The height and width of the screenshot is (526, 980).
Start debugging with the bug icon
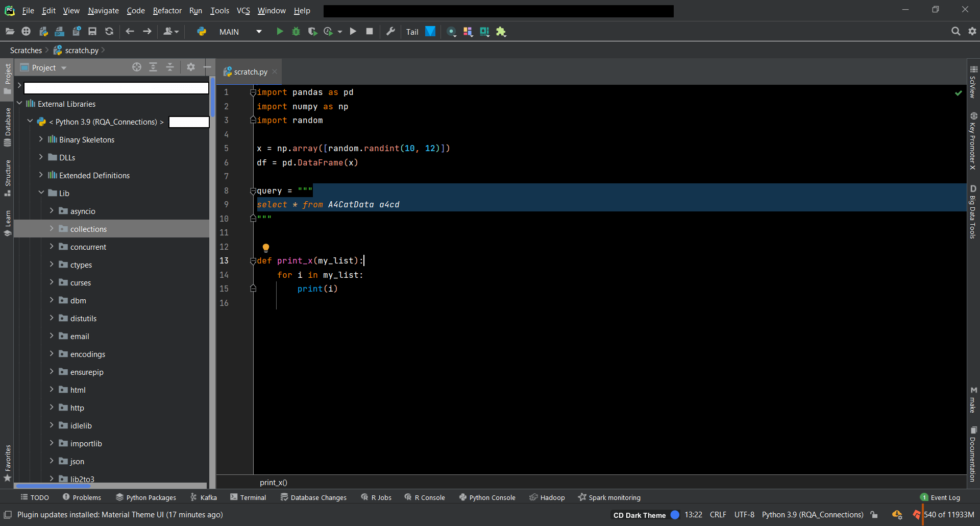point(296,31)
